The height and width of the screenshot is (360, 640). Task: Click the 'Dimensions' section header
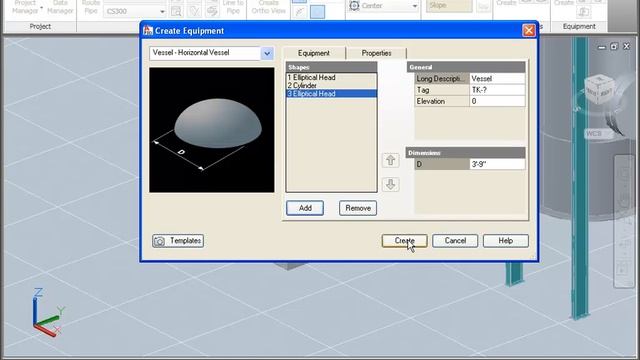pyautogui.click(x=465, y=153)
